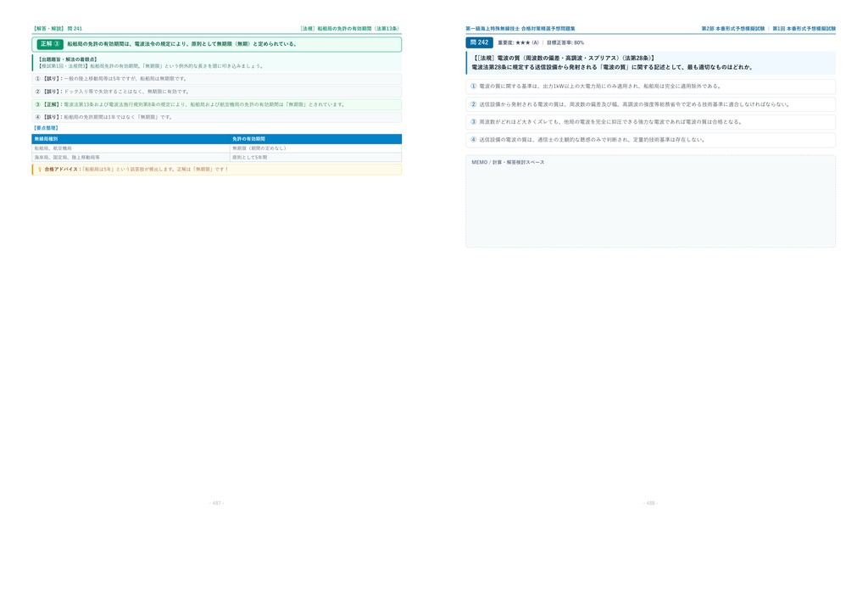The height and width of the screenshot is (614, 868).
Task: Click explanation ②【誤り】ドック入り等で失効することはなく
Action: 216,92
